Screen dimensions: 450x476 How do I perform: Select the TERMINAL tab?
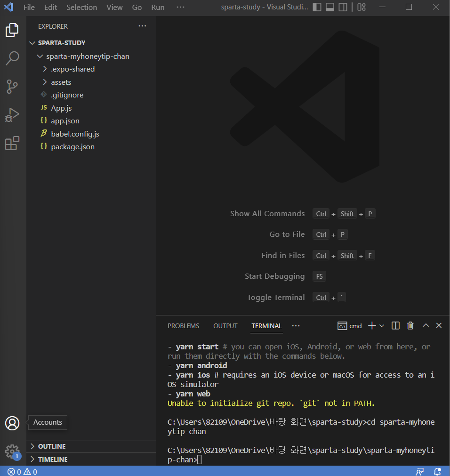267,326
